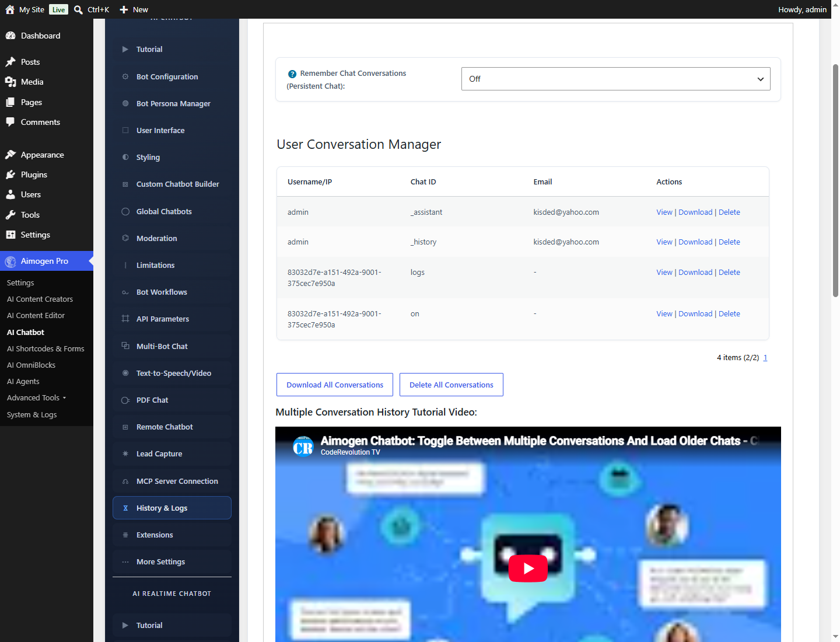Go to pagination page 1 link

[765, 358]
